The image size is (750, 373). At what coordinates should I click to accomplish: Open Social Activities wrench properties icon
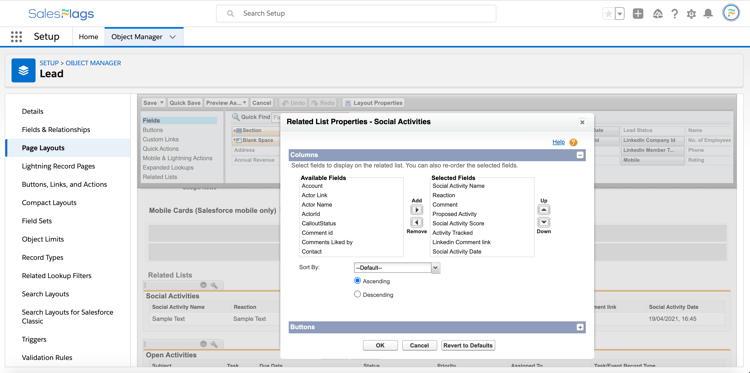(x=214, y=285)
